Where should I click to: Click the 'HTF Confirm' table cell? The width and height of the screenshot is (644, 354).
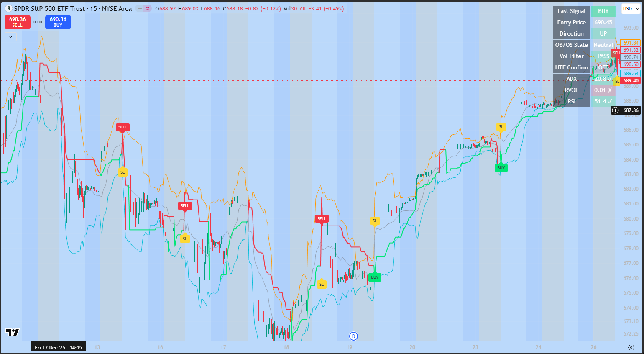pos(572,68)
